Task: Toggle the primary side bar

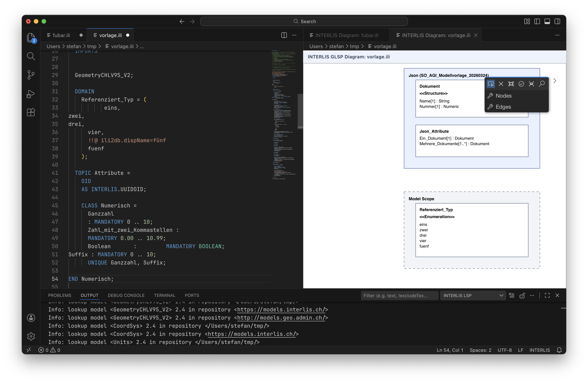Action: (537, 22)
